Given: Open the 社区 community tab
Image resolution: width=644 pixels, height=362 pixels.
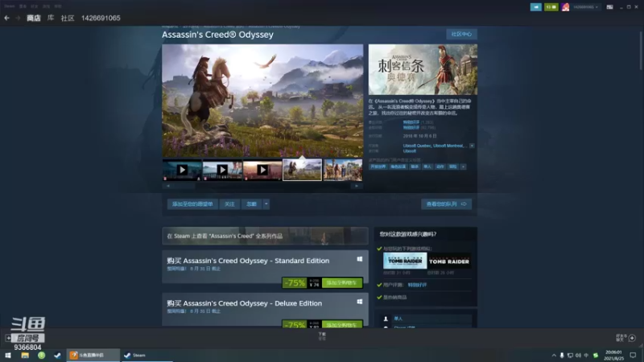Looking at the screenshot, I should 68,18.
